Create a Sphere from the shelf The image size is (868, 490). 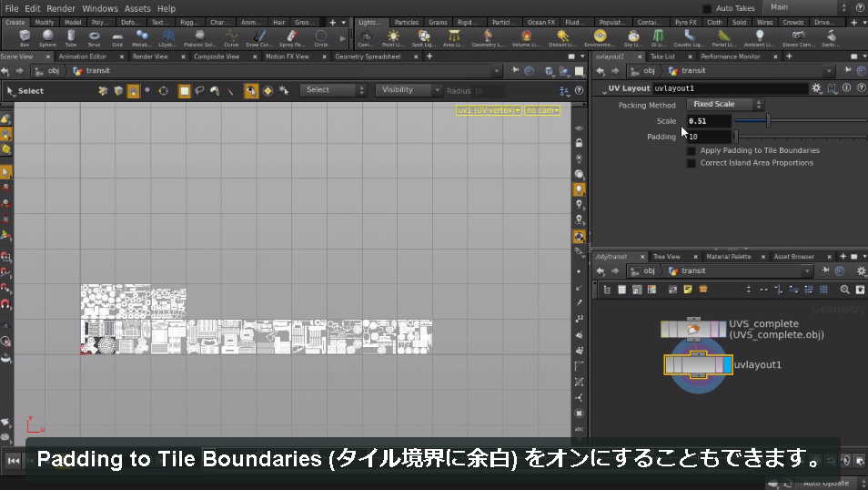point(47,38)
